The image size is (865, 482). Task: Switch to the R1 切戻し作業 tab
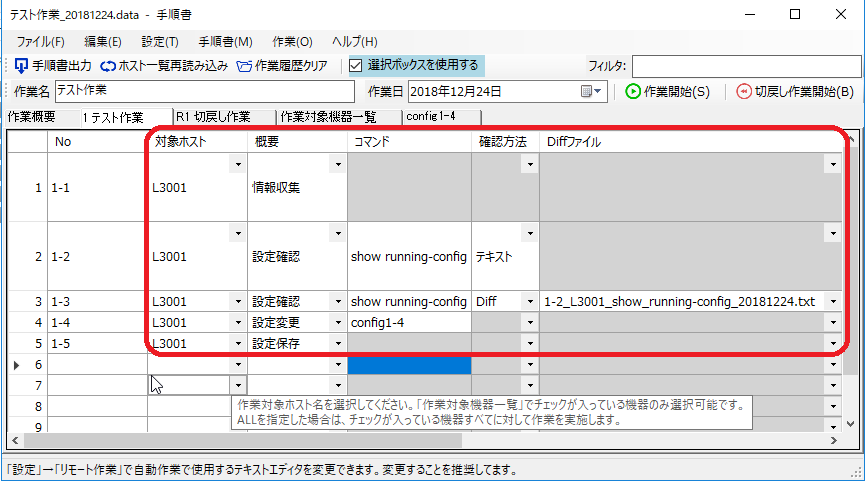tap(212, 117)
